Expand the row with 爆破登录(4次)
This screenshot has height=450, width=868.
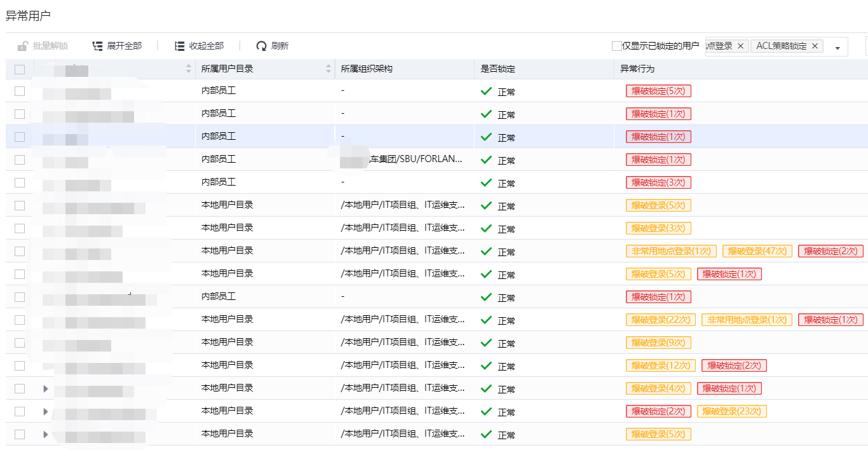45,388
